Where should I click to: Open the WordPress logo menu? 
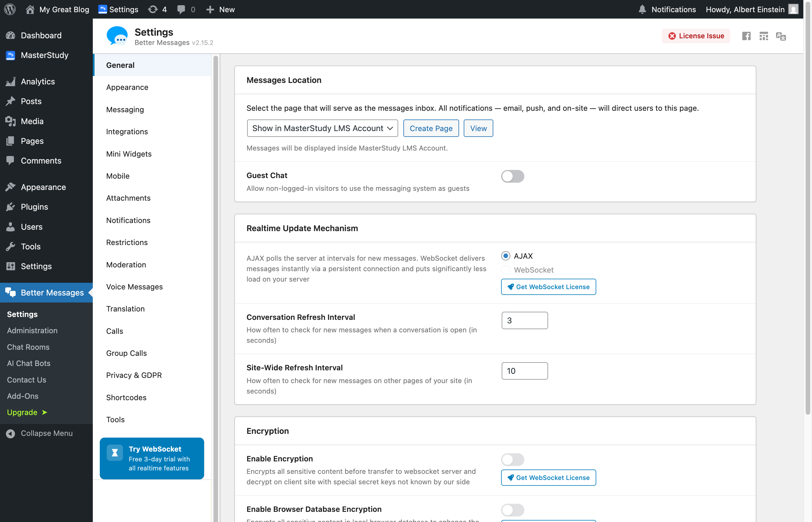10,9
